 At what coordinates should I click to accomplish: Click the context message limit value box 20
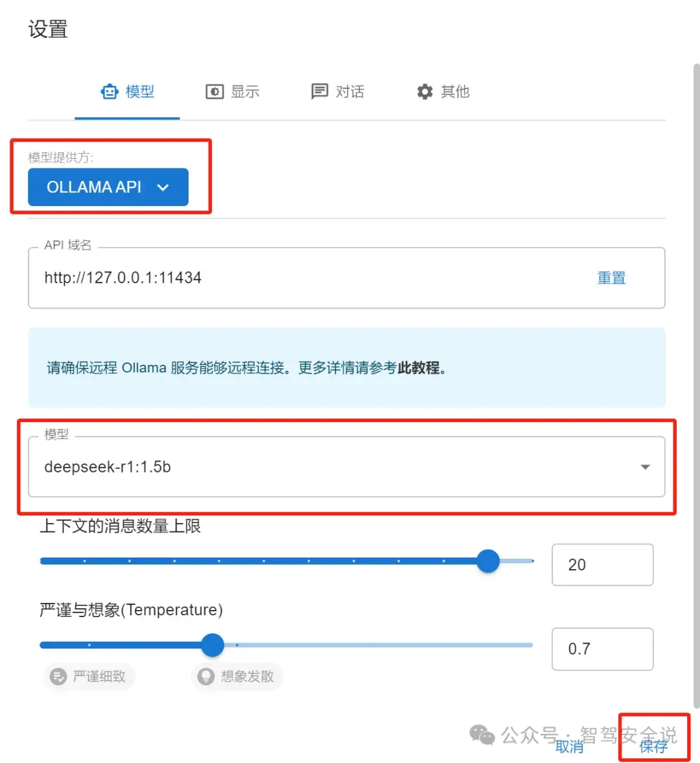(x=602, y=565)
